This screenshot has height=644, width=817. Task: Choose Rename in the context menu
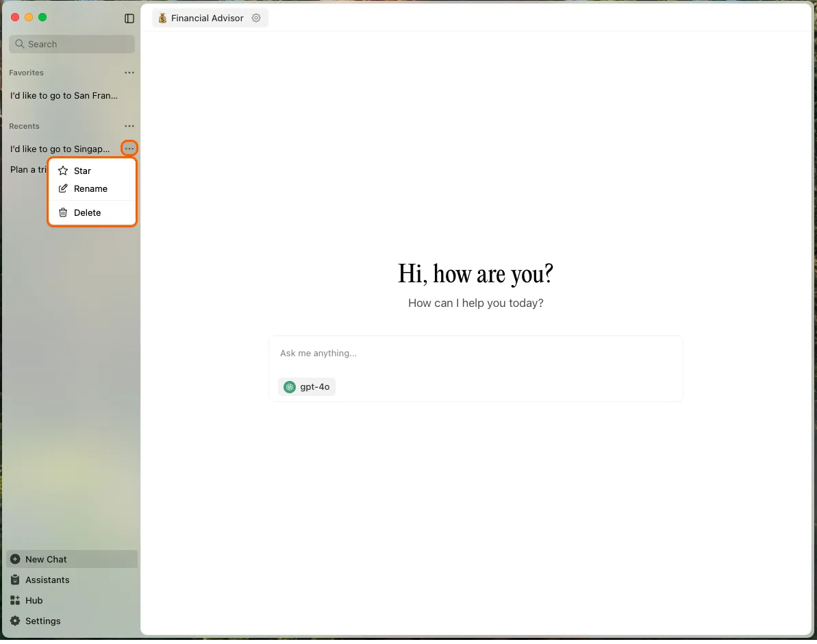pyautogui.click(x=90, y=188)
